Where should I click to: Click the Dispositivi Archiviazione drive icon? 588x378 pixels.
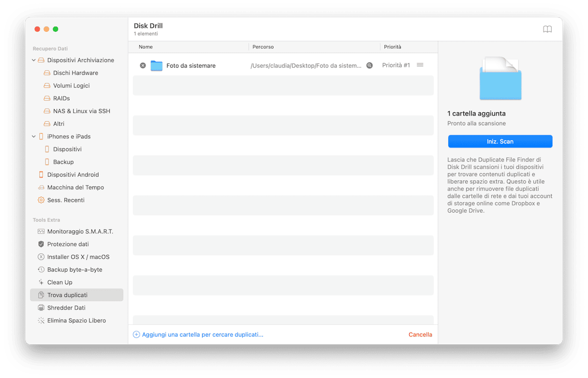click(x=41, y=60)
